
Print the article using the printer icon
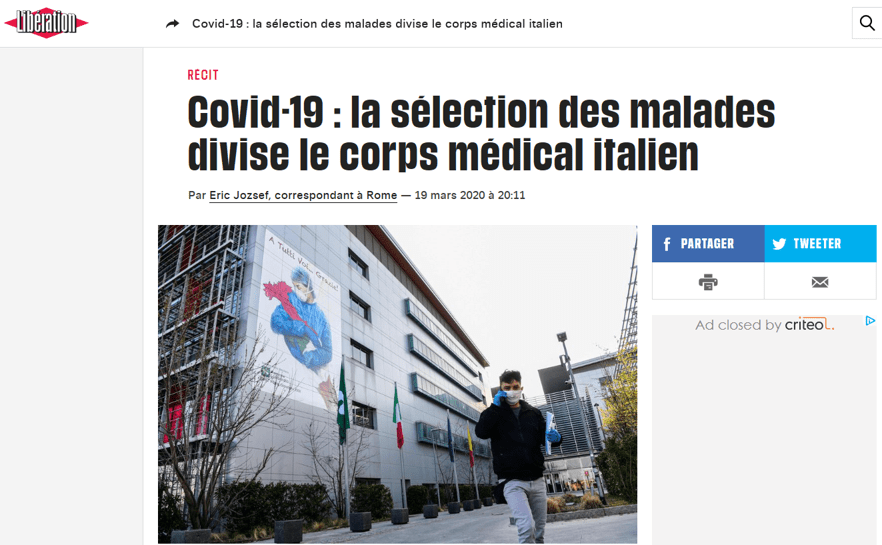(708, 282)
